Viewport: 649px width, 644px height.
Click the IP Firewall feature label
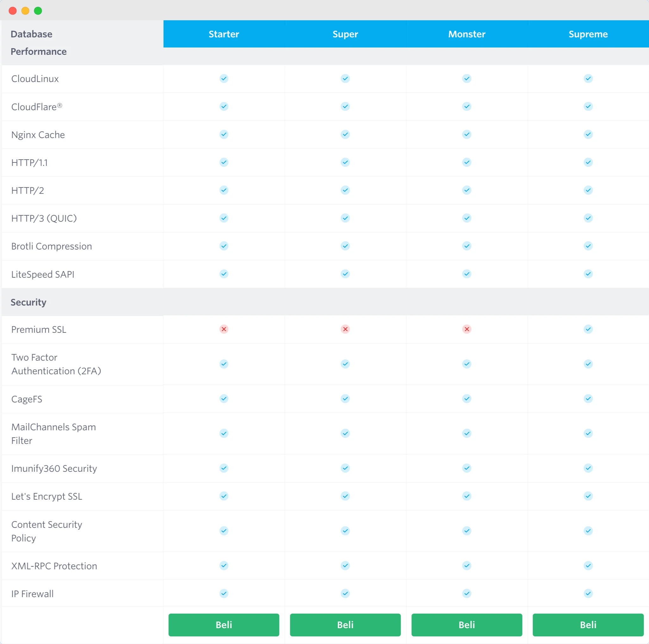pos(32,594)
